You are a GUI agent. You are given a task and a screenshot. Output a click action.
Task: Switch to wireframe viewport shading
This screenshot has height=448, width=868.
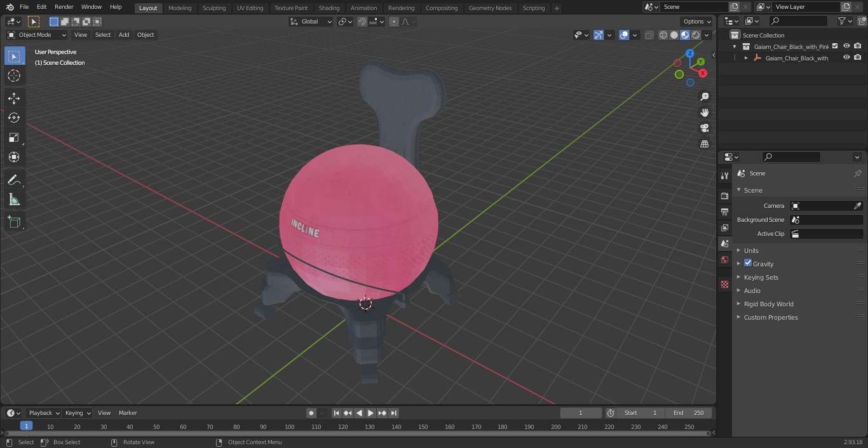tap(663, 35)
